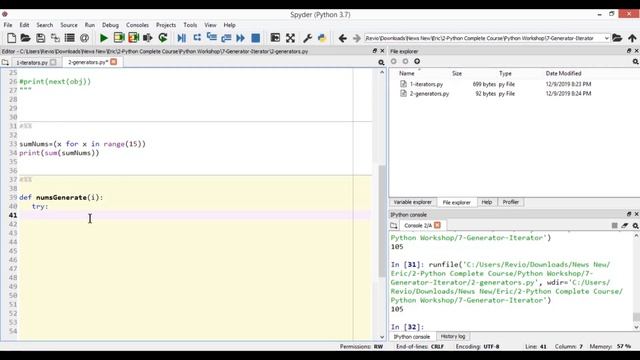The height and width of the screenshot is (360, 640).
Task: Change to parent directory up arrow
Action: tap(632, 38)
